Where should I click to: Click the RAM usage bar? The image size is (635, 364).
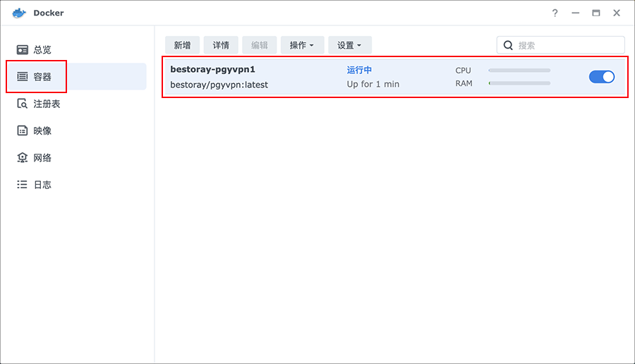519,83
